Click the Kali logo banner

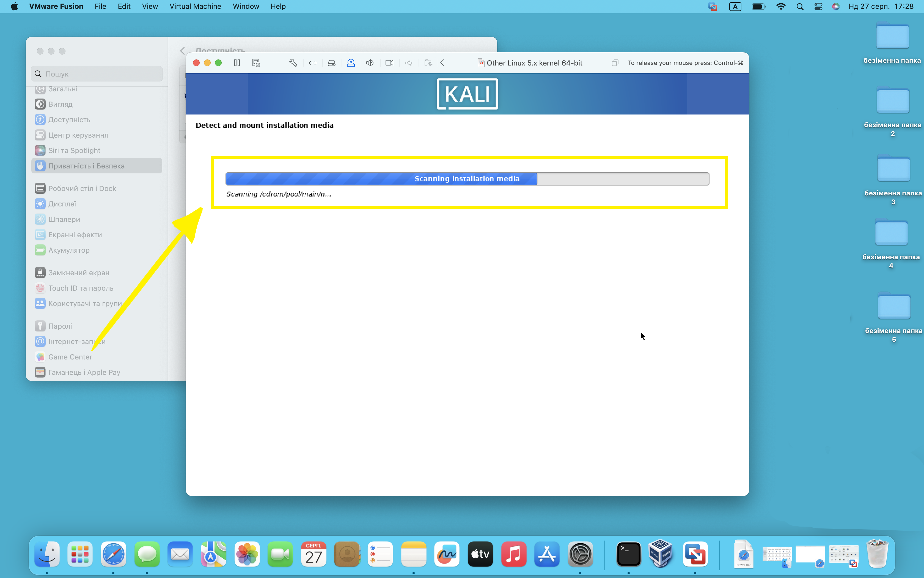click(x=467, y=94)
